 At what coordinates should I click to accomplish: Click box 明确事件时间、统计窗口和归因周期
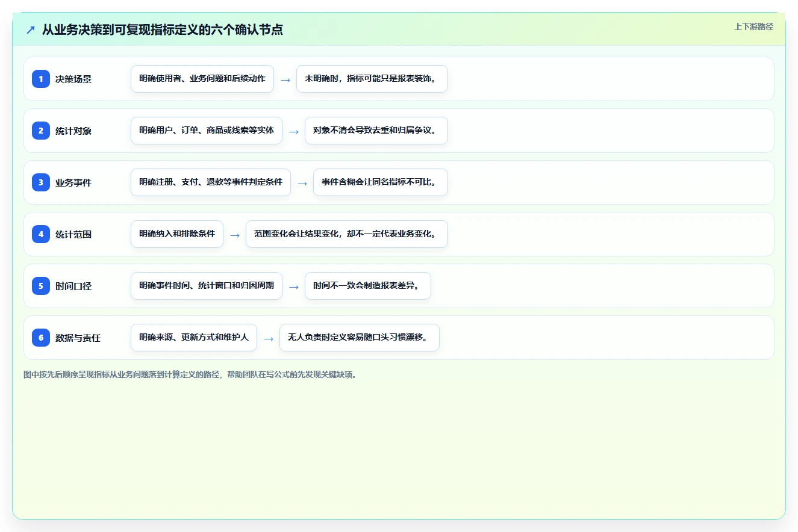pyautogui.click(x=207, y=286)
